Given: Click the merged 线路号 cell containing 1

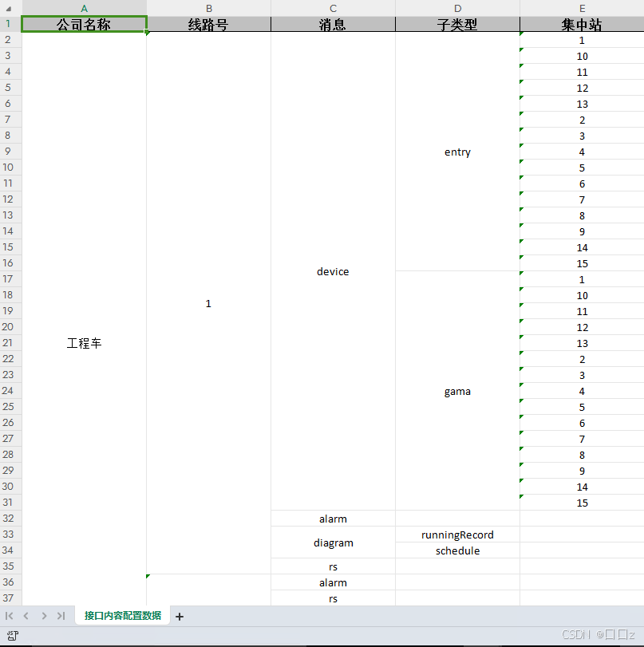Looking at the screenshot, I should 208,303.
